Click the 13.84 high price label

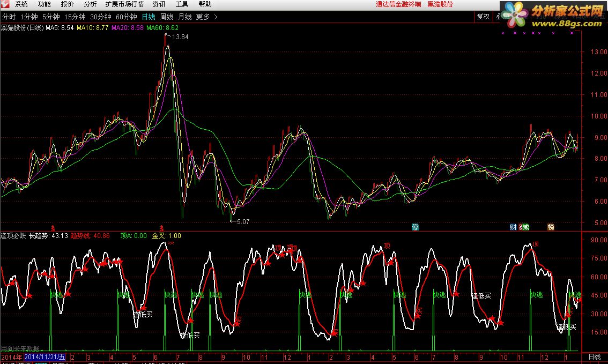pyautogui.click(x=180, y=37)
